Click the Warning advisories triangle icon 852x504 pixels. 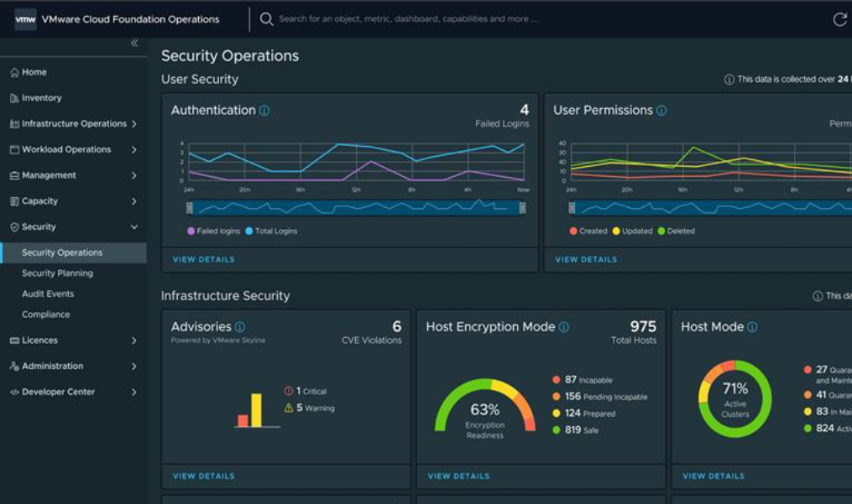289,408
